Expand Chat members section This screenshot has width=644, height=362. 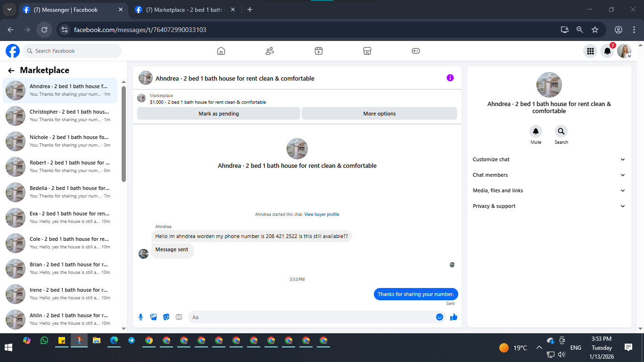549,175
